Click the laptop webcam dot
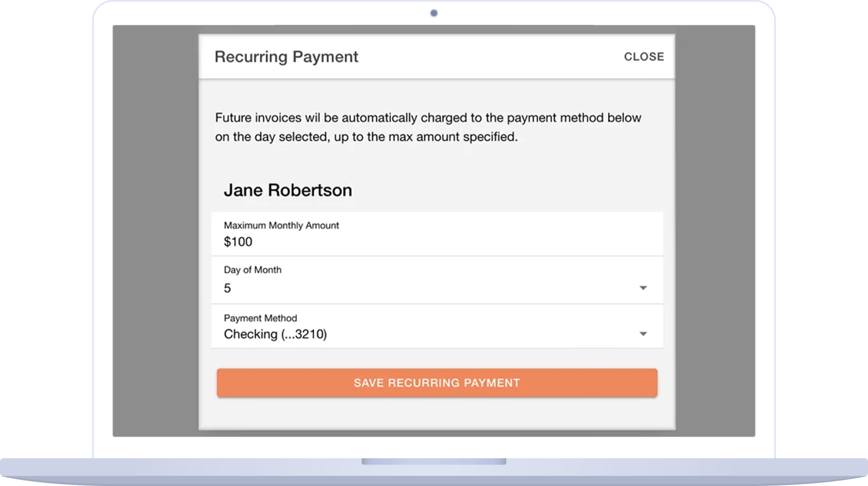Screen dimensions: 868x486 (x=434, y=13)
